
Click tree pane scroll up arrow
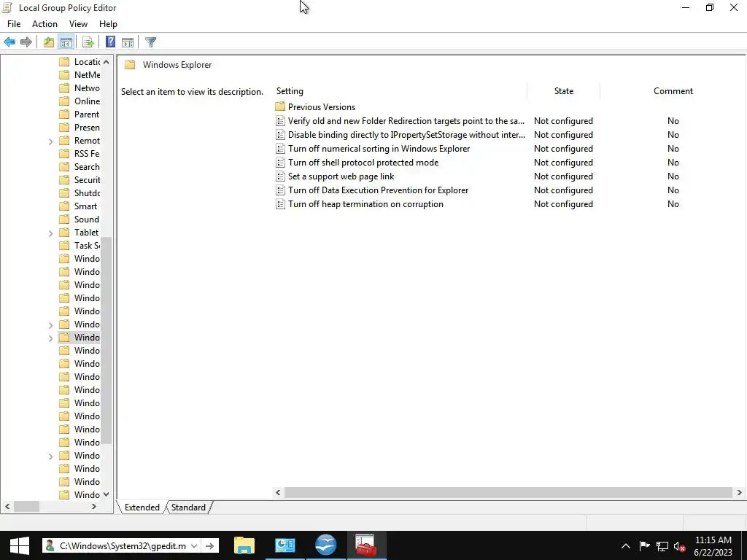(x=107, y=62)
